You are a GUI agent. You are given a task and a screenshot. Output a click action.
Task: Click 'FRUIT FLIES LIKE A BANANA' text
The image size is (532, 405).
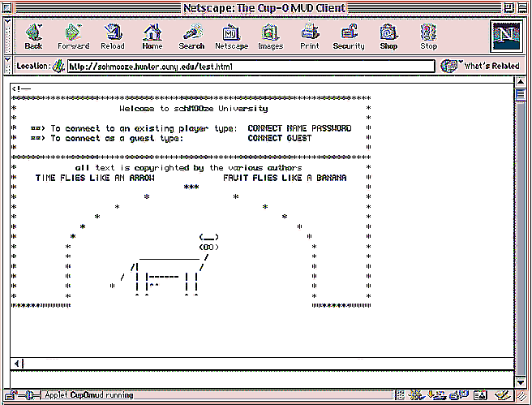[x=285, y=178]
